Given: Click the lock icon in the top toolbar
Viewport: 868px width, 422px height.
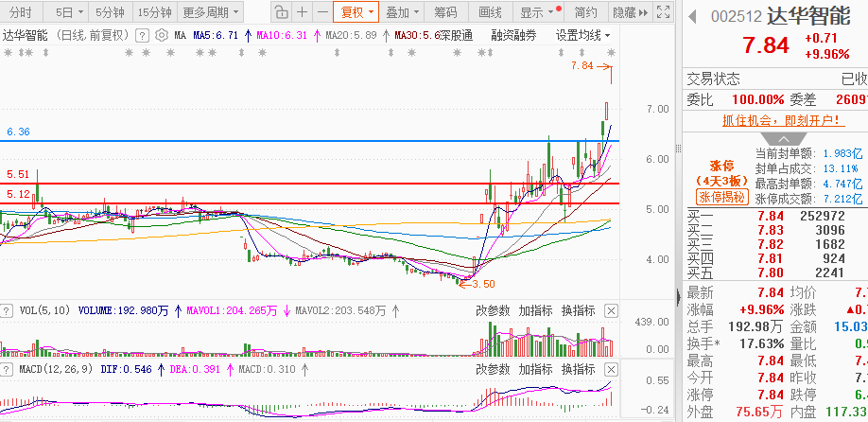Looking at the screenshot, I should (x=282, y=12).
